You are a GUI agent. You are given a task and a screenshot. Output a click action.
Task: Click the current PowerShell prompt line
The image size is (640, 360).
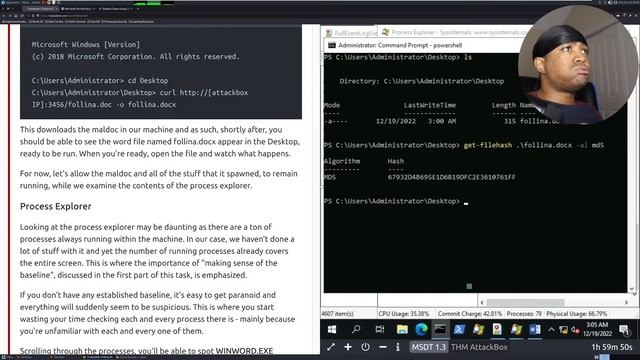coord(396,201)
